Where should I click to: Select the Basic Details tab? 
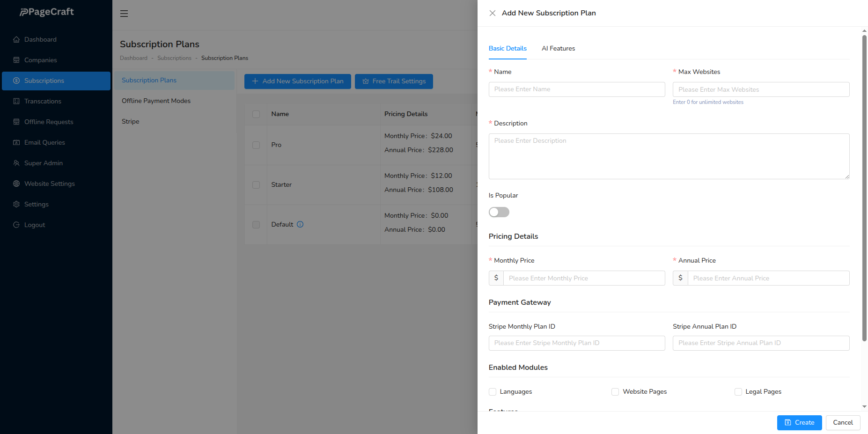click(508, 49)
